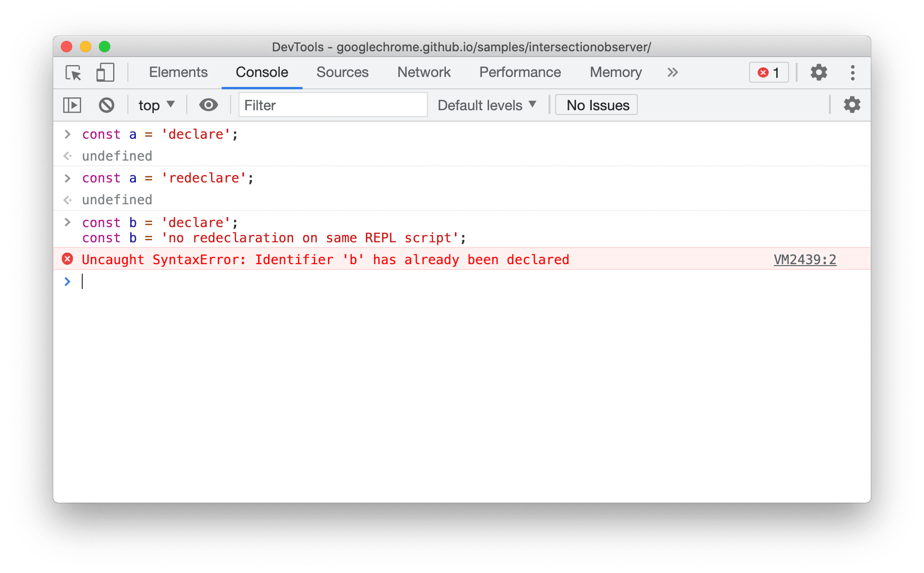Click the DevTools main settings gear icon

817,73
